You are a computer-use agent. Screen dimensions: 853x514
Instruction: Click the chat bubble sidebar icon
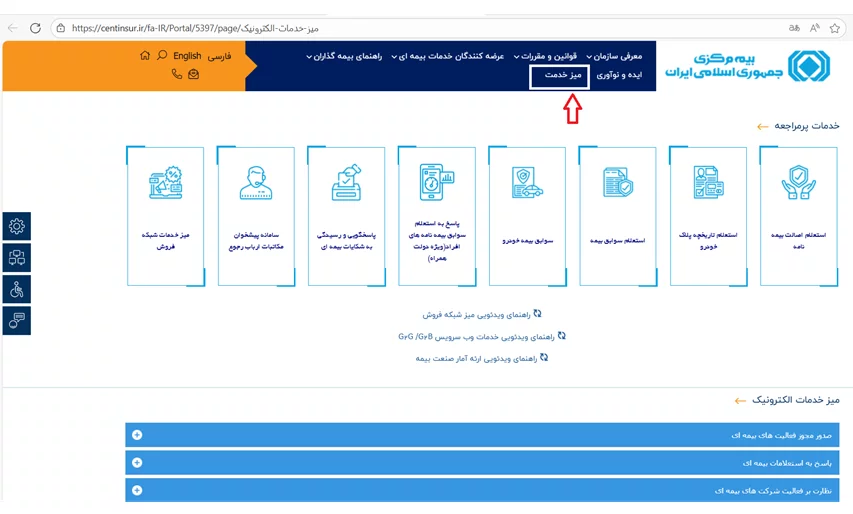tap(17, 320)
